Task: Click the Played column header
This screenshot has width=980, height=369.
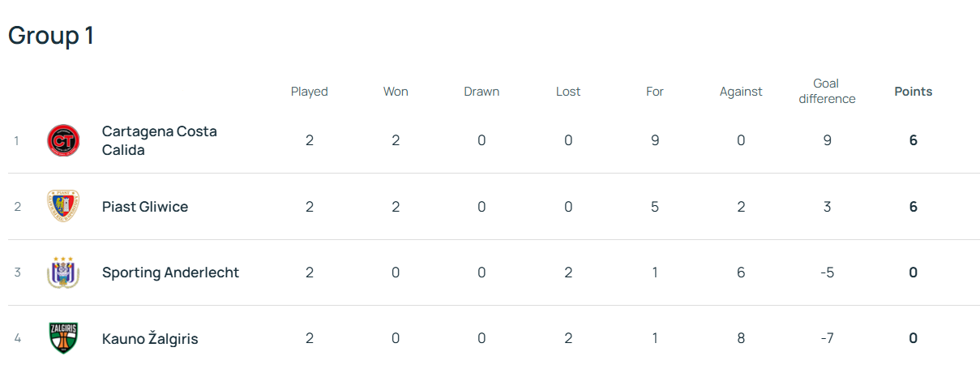Action: (310, 92)
